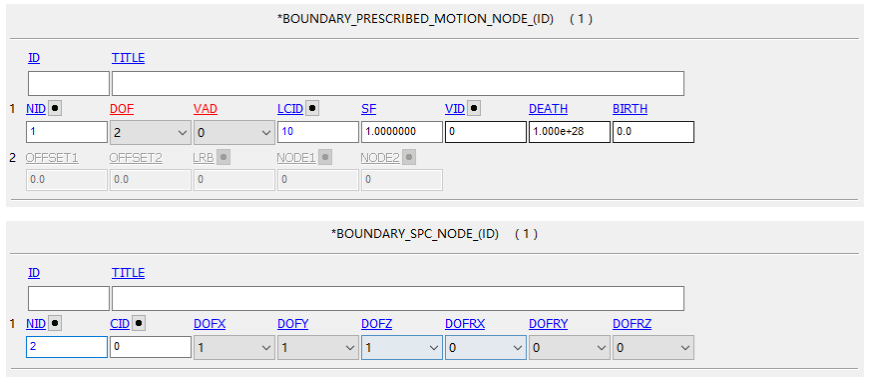Click the NID picker dot in SPC node card
Image resolution: width=870 pixels, height=385 pixels.
tap(55, 323)
